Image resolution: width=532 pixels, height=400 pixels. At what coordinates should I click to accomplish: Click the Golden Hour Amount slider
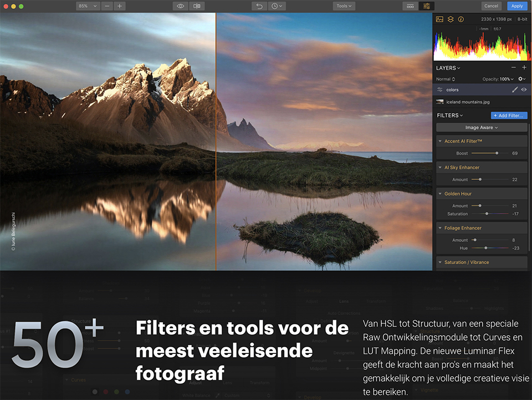(489, 206)
